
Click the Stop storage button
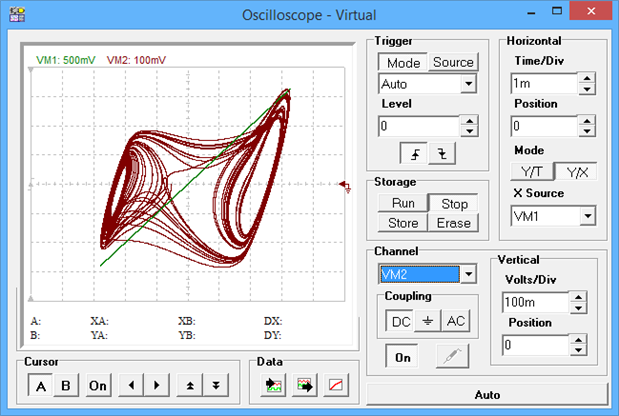[454, 203]
